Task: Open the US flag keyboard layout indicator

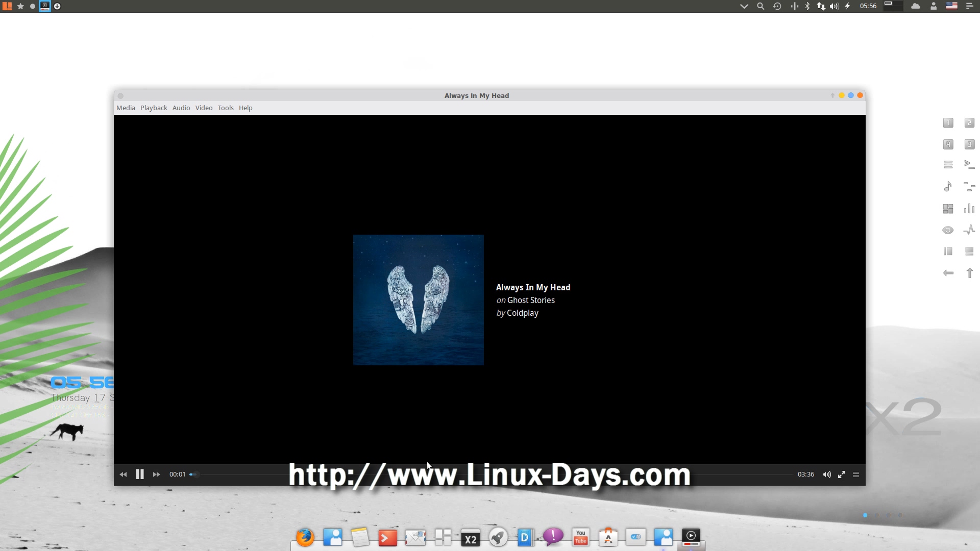Action: pyautogui.click(x=951, y=6)
